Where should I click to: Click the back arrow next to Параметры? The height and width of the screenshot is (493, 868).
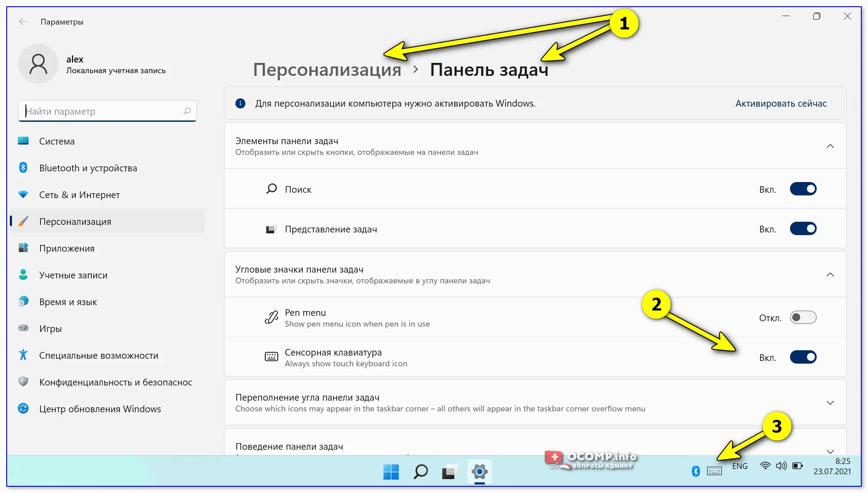[x=23, y=21]
